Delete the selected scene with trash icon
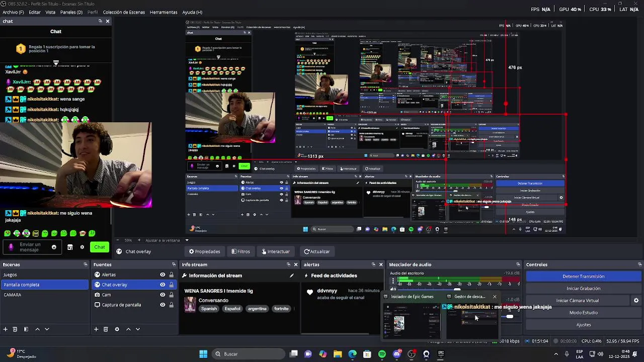The image size is (644, 362). [x=15, y=329]
